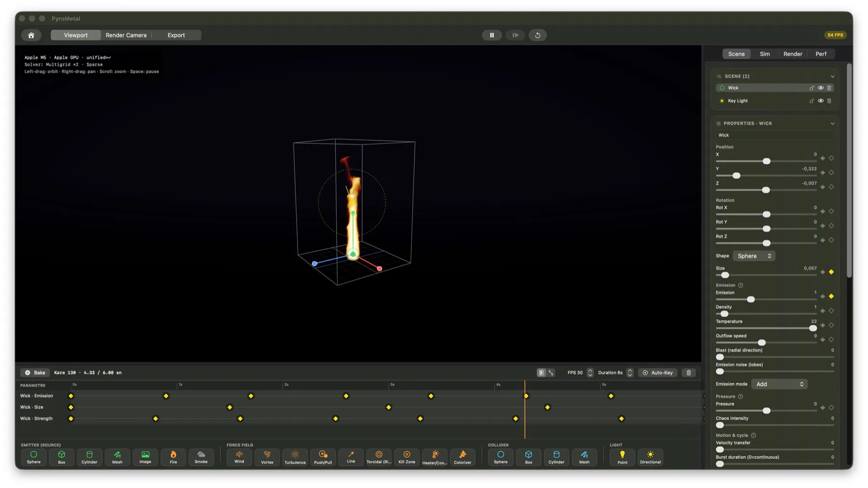Add a Vortex force field

coord(267,457)
